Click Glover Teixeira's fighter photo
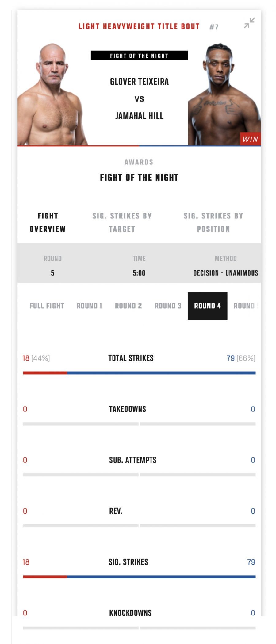Image resolution: width=276 pixels, height=644 pixels. tap(52, 95)
